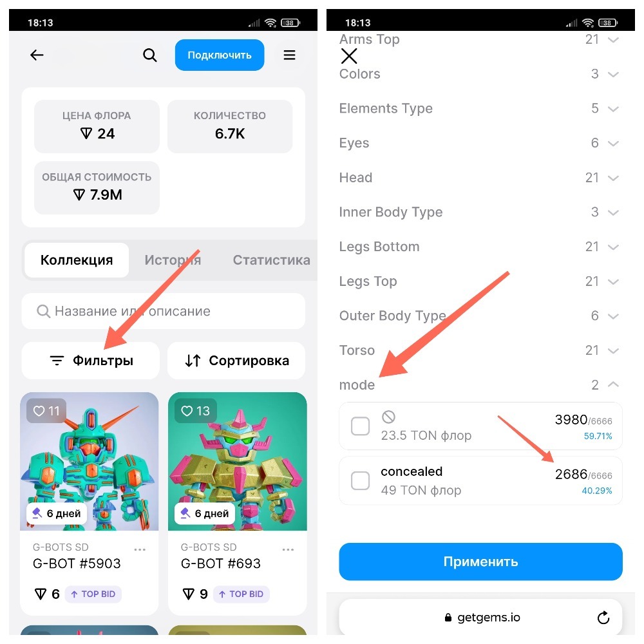Viewport: 644px width, 644px height.
Task: Check the empty-mode 23.5 TON floor checkbox
Action: (x=360, y=426)
